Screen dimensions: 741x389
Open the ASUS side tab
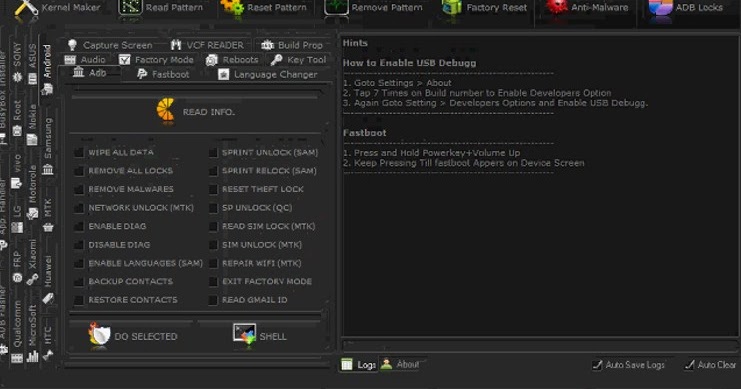32,63
